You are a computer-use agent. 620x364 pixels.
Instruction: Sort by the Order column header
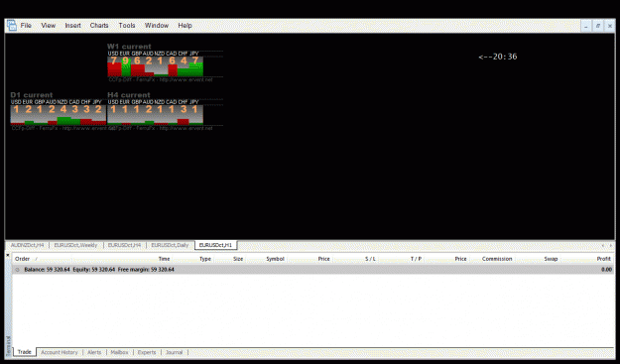tap(22, 259)
